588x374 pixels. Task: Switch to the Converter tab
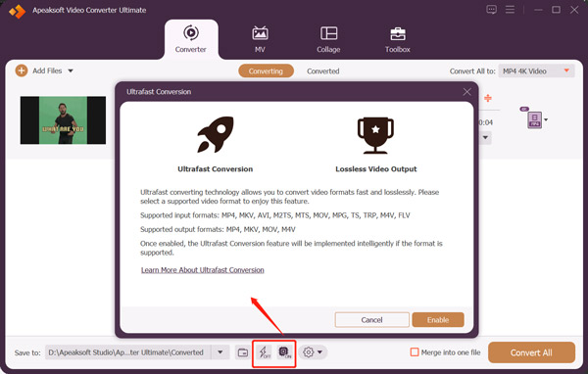tap(191, 39)
